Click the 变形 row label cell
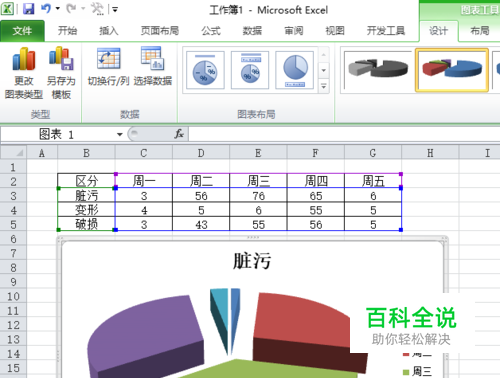Screen dimensions: 500x378 point(86,210)
